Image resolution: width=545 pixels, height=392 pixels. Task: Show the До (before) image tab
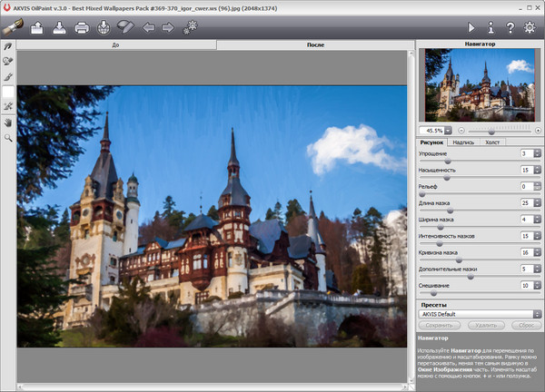click(x=116, y=44)
